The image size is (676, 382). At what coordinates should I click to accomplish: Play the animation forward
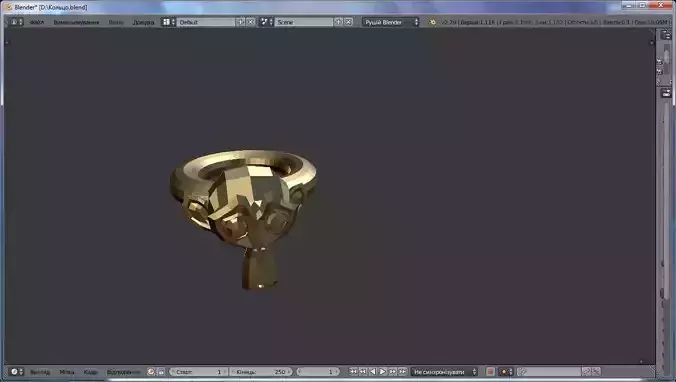(x=382, y=372)
